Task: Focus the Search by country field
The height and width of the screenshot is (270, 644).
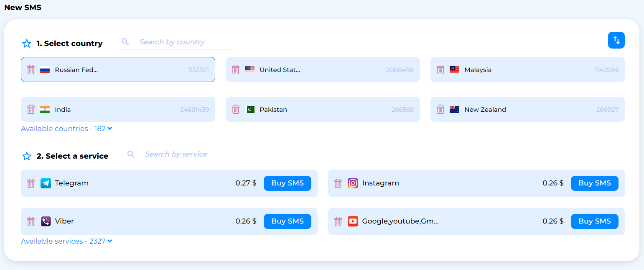Action: click(x=175, y=42)
